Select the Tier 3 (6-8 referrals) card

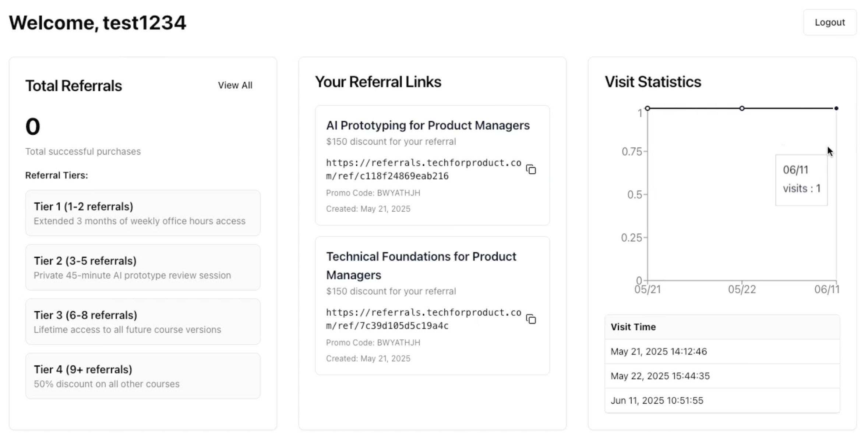[143, 322]
